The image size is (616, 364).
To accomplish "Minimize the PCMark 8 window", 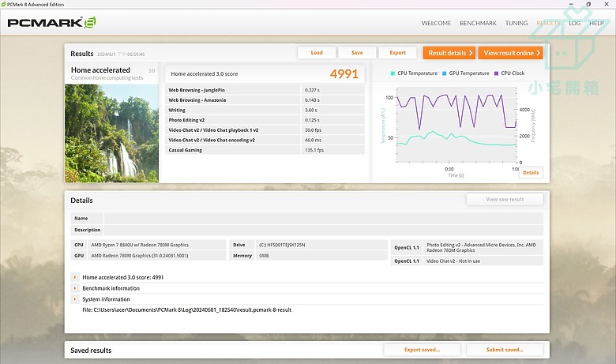I will point(571,4).
